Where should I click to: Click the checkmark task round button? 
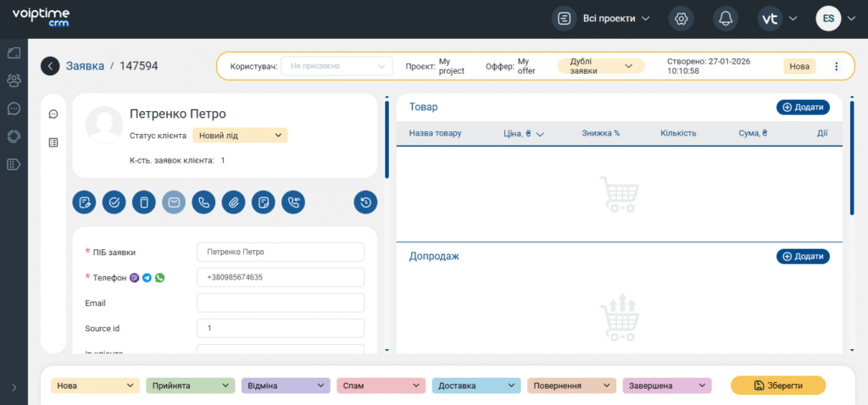114,202
